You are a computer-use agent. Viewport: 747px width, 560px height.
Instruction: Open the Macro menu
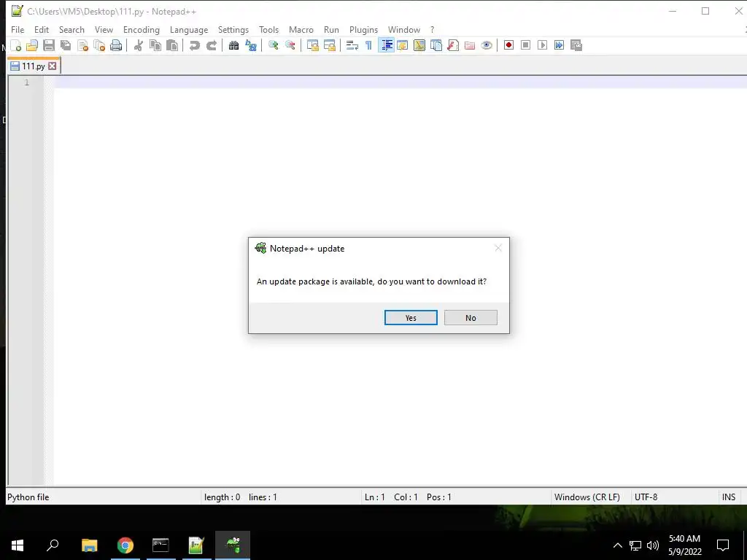[x=301, y=29]
